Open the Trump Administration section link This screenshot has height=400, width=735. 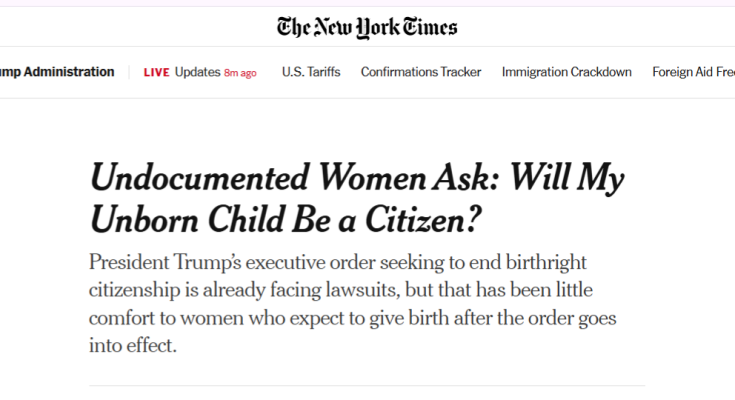(x=57, y=72)
